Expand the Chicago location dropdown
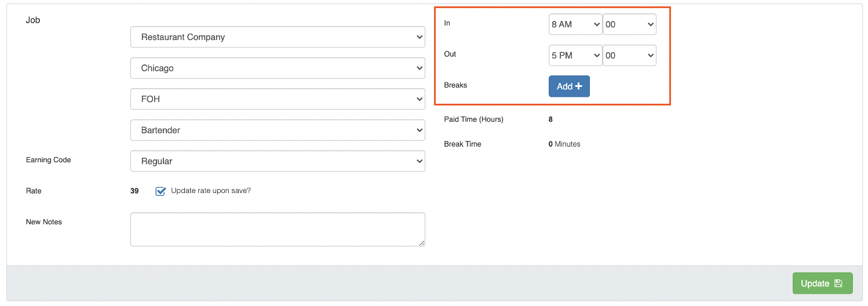The image size is (868, 306). pos(278,68)
